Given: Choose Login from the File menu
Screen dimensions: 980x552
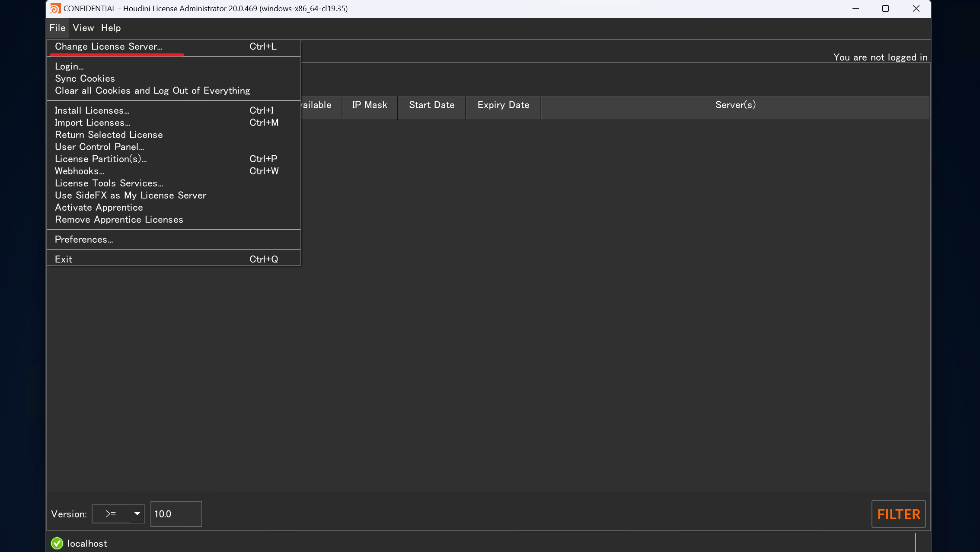Looking at the screenshot, I should (x=69, y=67).
